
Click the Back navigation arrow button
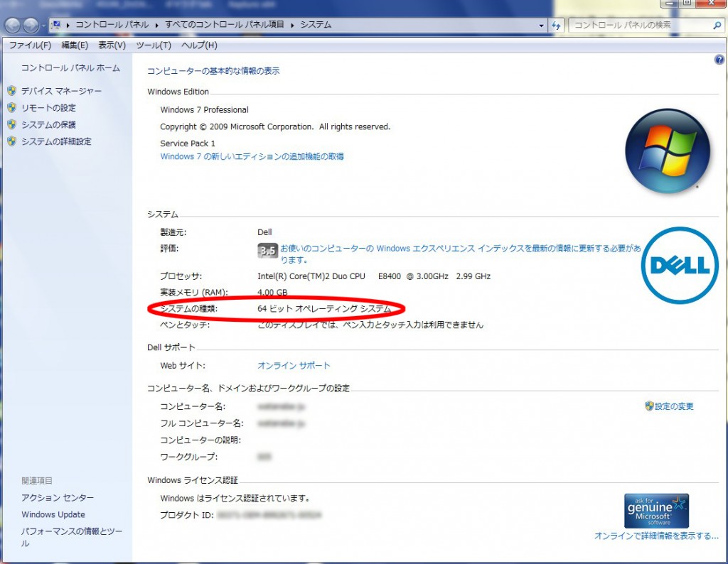click(13, 25)
